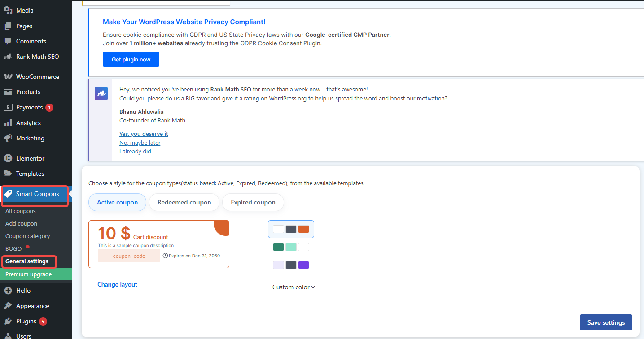Click the Save settings button
This screenshot has height=339, width=644.
606,322
